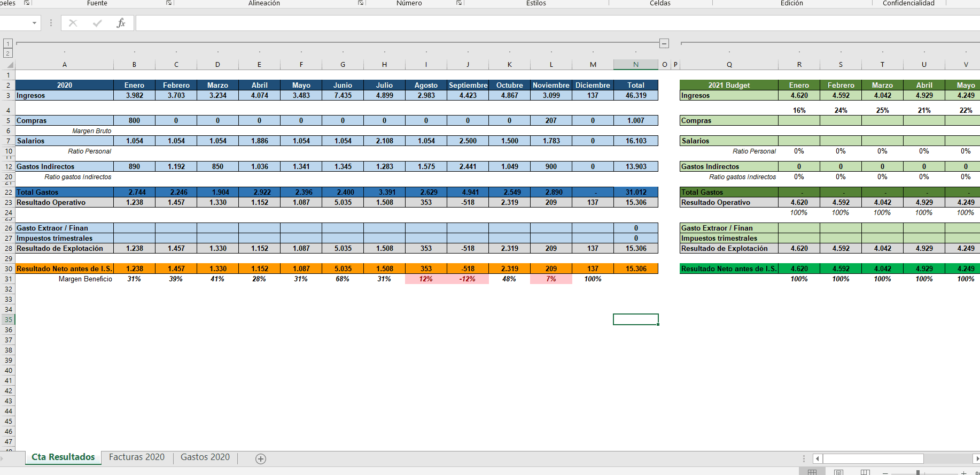Select row 22 header
Screen dimensions: 980x475
click(8, 192)
